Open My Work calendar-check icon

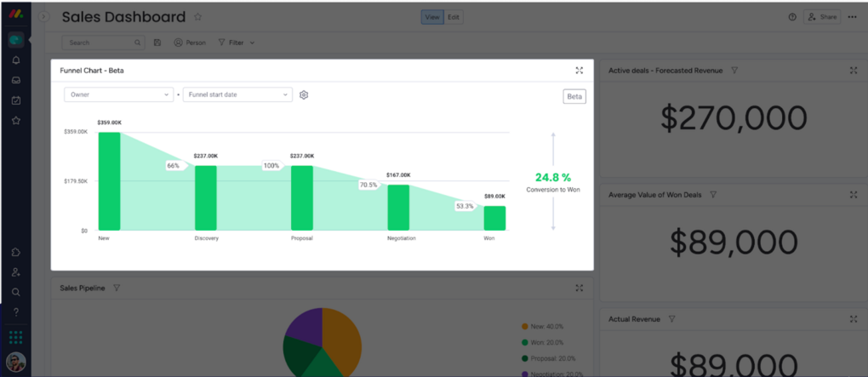[x=16, y=100]
